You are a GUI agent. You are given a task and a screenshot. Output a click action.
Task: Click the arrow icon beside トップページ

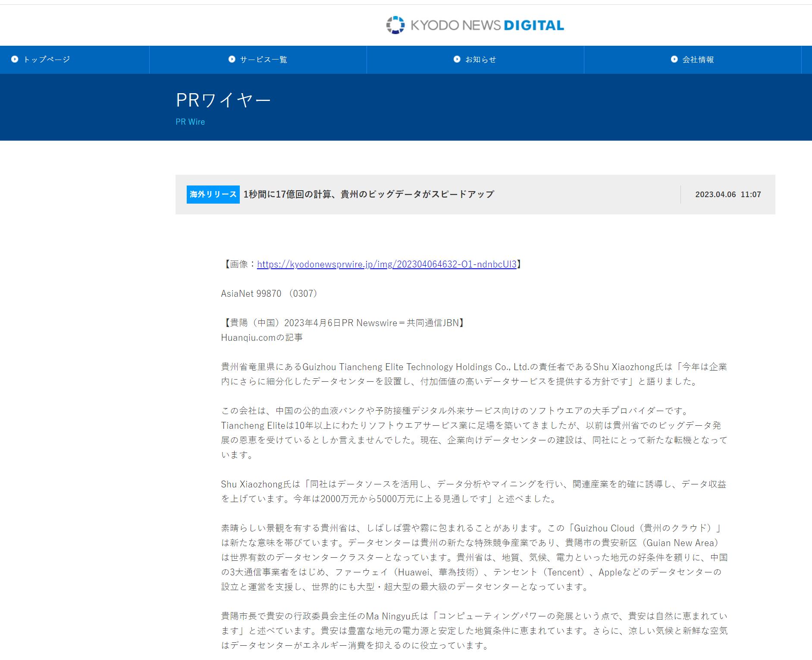15,60
